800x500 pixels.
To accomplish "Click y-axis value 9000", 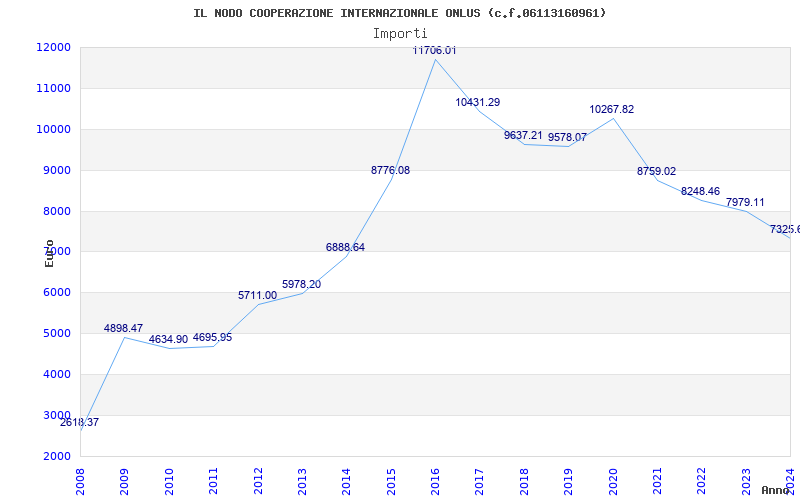I will [x=56, y=170].
